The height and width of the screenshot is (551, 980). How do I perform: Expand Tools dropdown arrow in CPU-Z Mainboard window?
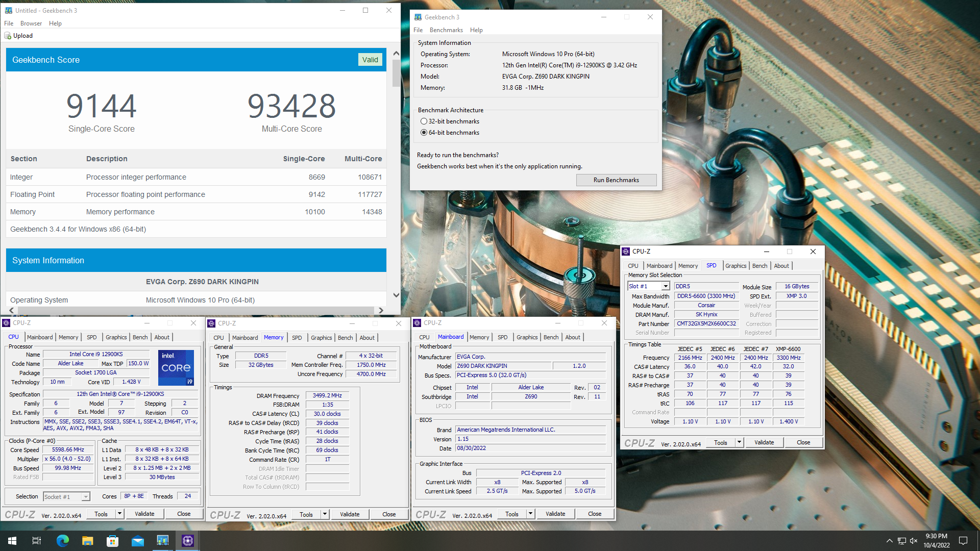(x=530, y=514)
